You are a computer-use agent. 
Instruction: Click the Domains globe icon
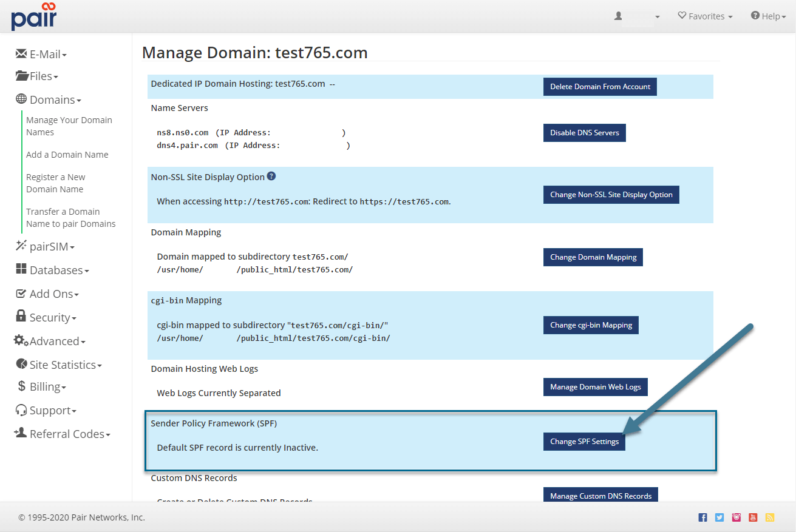(20, 99)
